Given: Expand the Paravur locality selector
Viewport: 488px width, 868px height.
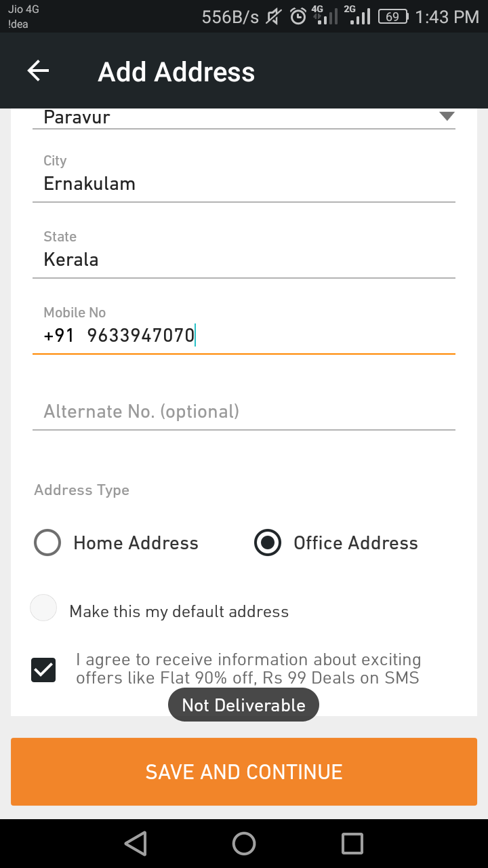Looking at the screenshot, I should pyautogui.click(x=244, y=117).
